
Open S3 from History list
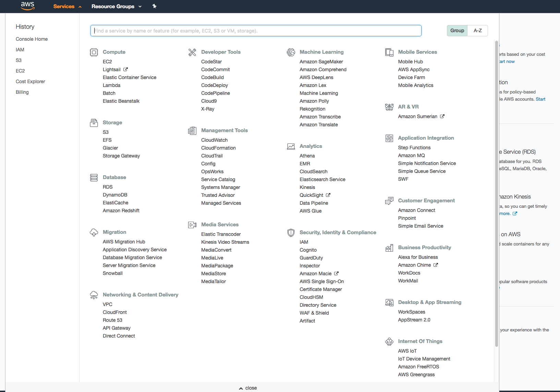point(19,60)
